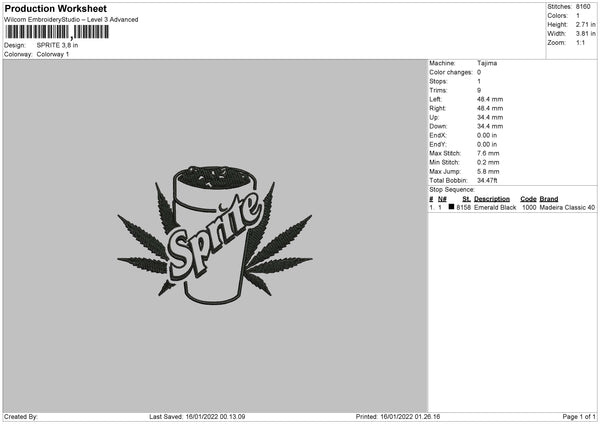
Task: Select the Colorway 1 value
Action: (53, 54)
